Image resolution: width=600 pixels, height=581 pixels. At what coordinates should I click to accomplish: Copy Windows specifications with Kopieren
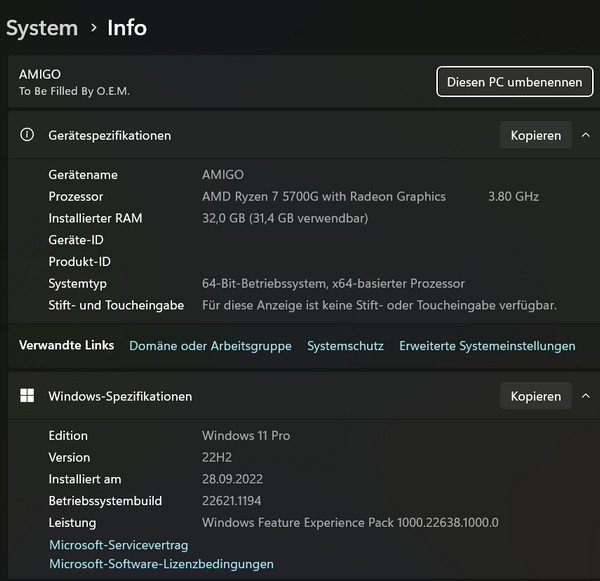tap(536, 396)
